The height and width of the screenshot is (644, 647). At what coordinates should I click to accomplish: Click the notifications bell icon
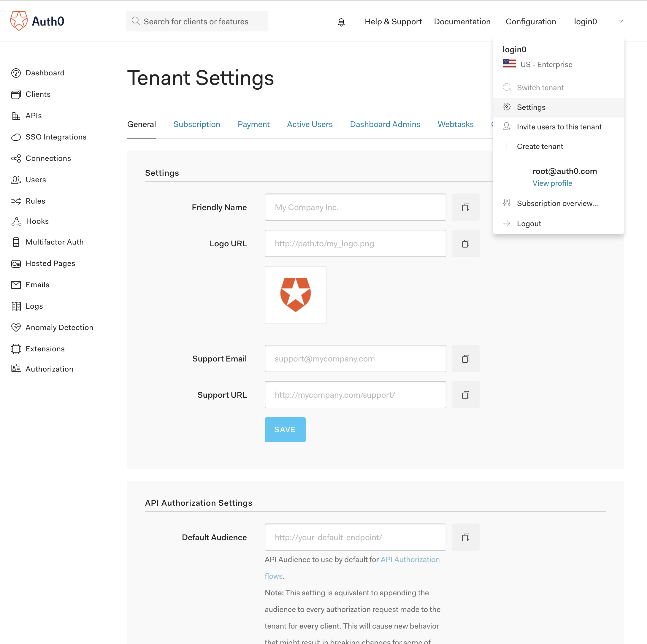point(341,22)
